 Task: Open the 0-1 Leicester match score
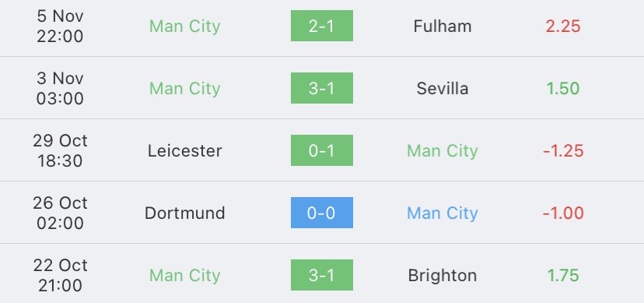pos(321,150)
